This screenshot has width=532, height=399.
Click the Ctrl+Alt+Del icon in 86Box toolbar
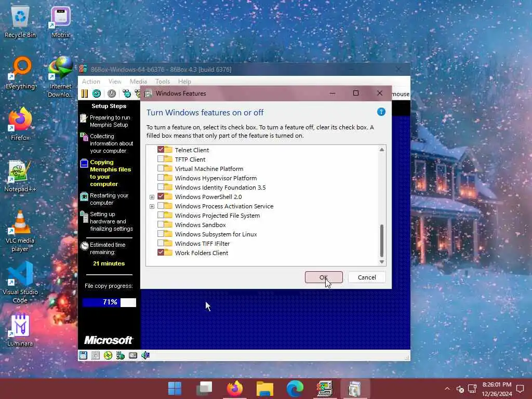(x=127, y=94)
